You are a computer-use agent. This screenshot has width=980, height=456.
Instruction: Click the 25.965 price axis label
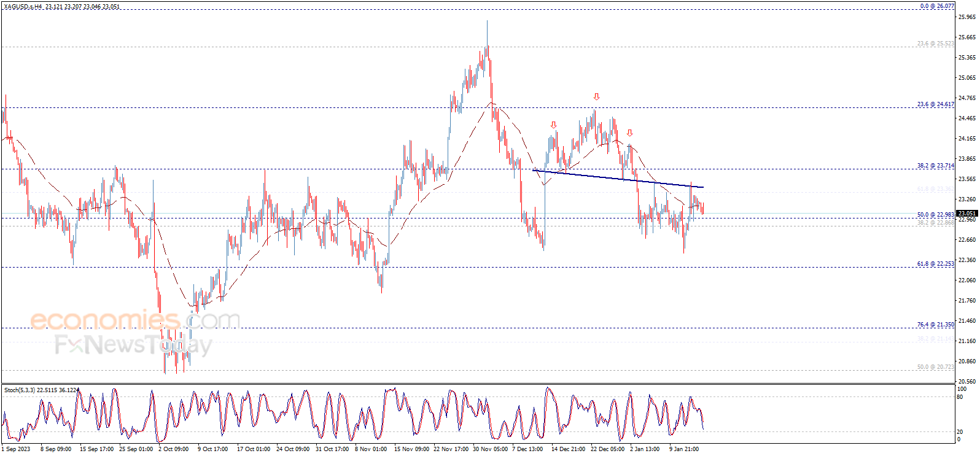[x=966, y=17]
